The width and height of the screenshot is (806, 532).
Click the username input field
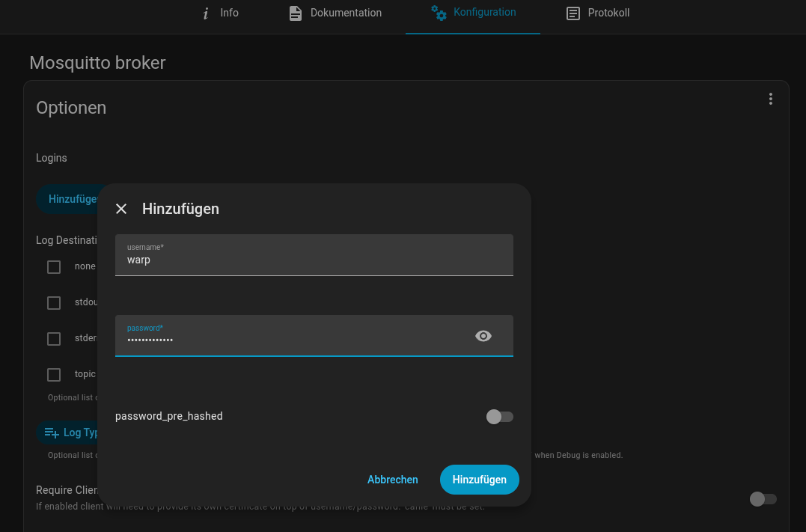[314, 255]
